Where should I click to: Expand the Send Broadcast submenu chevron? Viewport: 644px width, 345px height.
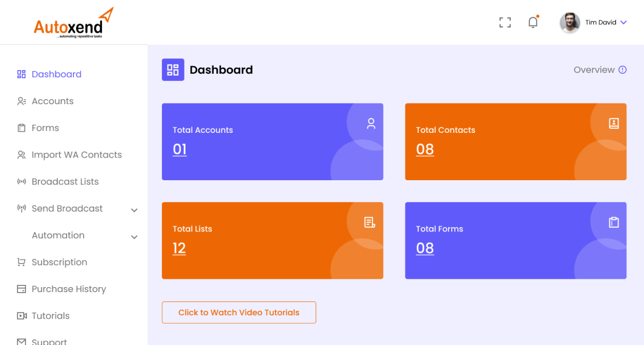coord(134,210)
